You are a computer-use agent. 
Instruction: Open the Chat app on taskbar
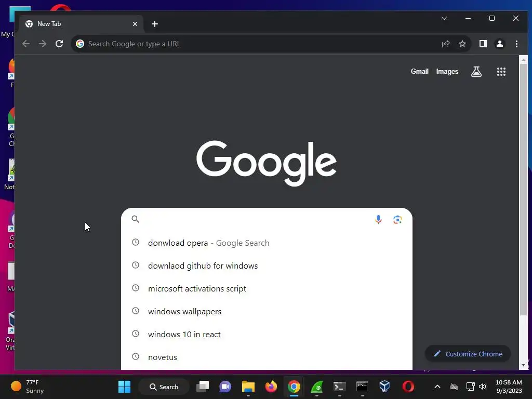pyautogui.click(x=225, y=387)
